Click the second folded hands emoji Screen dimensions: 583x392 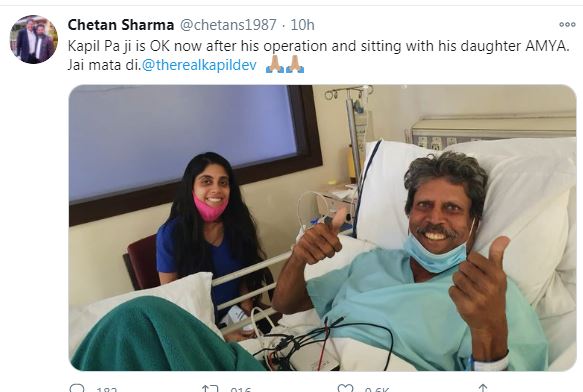point(295,64)
